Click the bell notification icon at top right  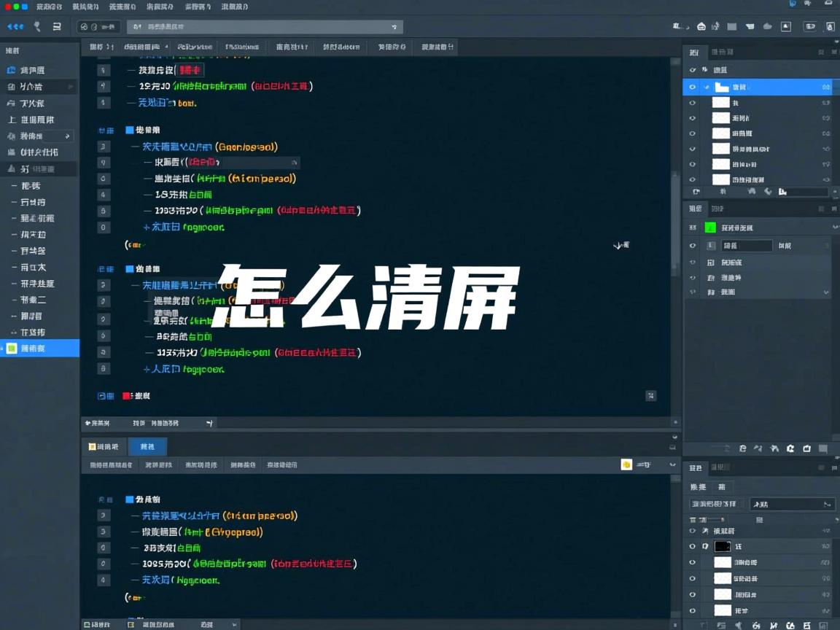[786, 26]
